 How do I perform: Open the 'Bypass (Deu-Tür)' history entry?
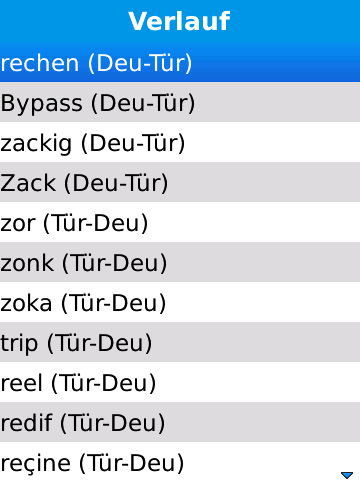180,102
